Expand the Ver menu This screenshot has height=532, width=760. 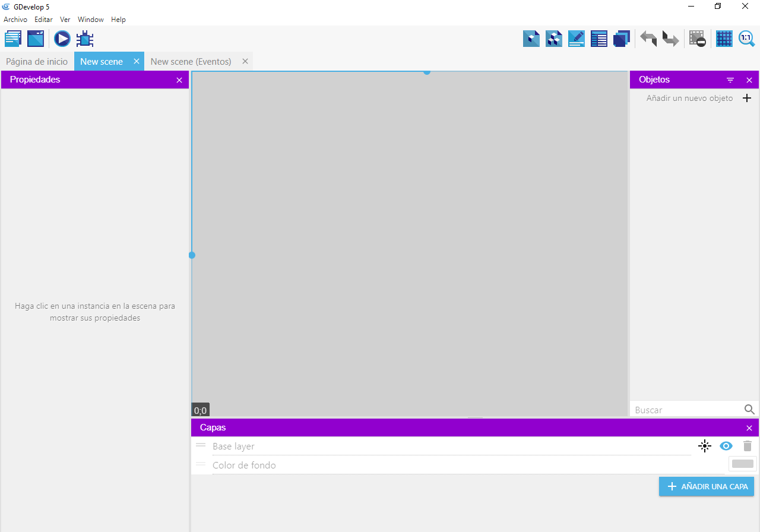[x=65, y=20]
